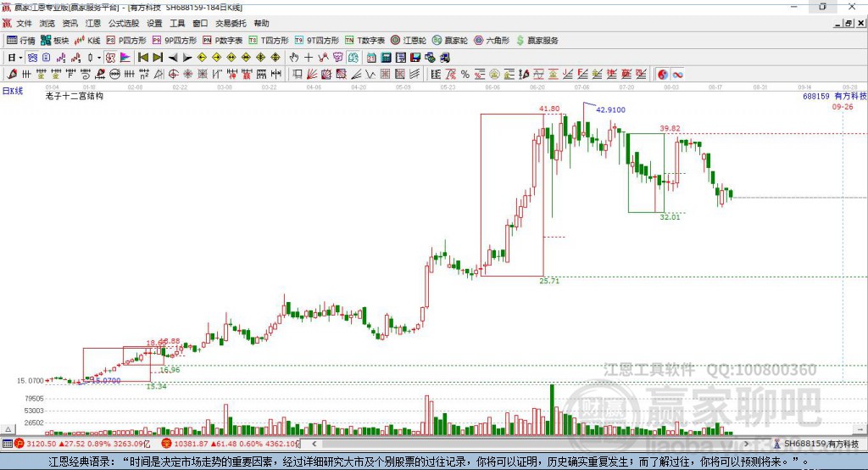This screenshot has height=470, width=868.
Task: Switch to K线 candlestick view
Action: point(87,41)
